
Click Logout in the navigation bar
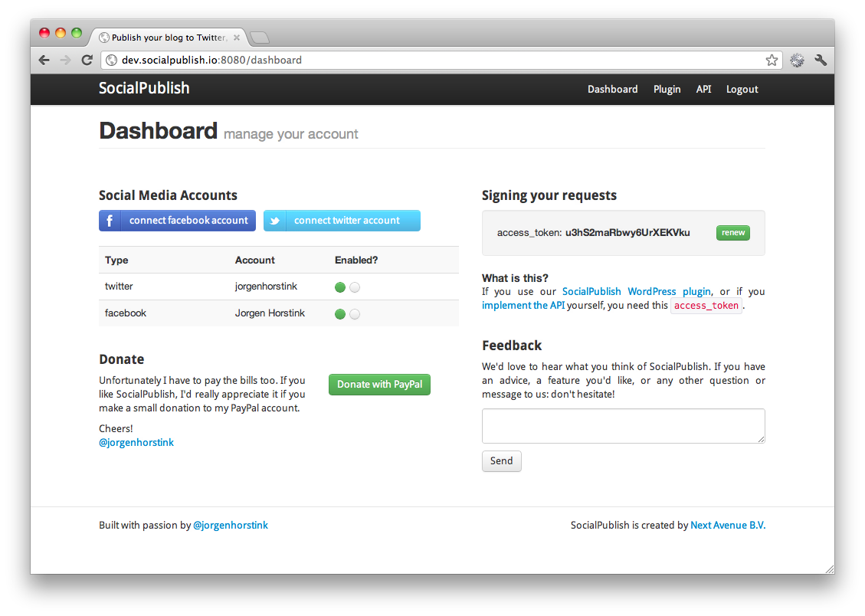(x=742, y=90)
